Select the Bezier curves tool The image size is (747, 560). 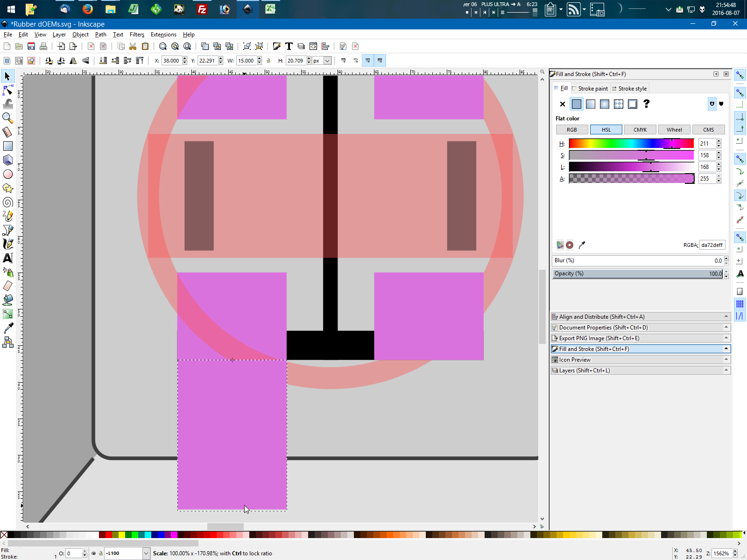(x=7, y=229)
